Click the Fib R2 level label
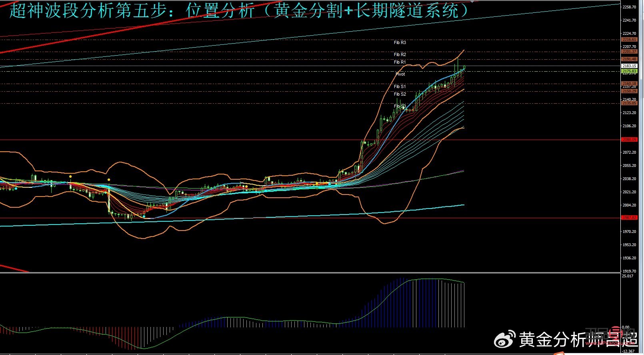This screenshot has height=355, width=644. (400, 54)
